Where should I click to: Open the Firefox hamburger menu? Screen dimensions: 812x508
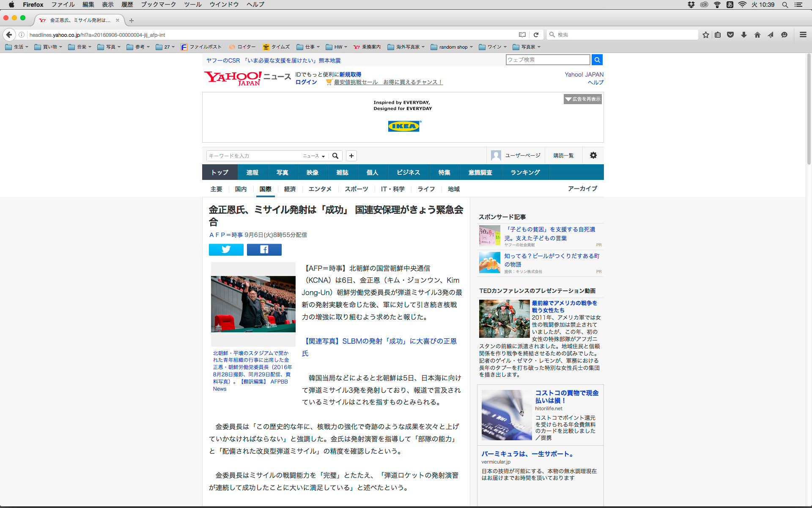pyautogui.click(x=803, y=35)
